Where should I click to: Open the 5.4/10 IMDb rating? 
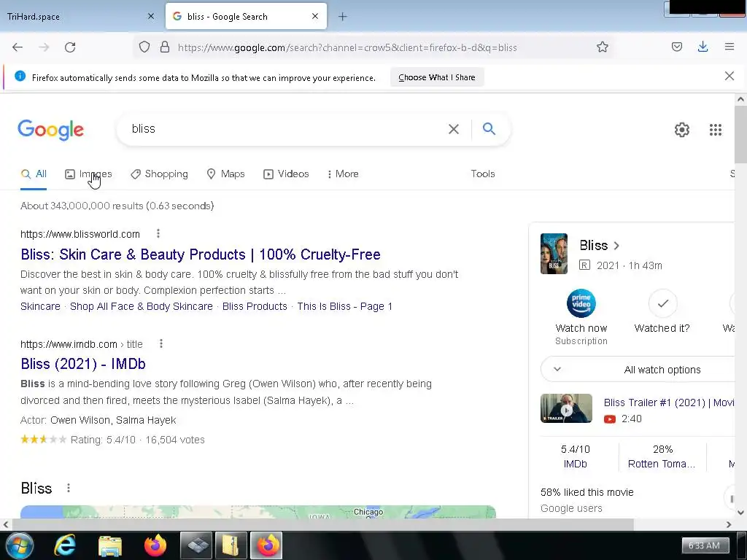pyautogui.click(x=575, y=456)
